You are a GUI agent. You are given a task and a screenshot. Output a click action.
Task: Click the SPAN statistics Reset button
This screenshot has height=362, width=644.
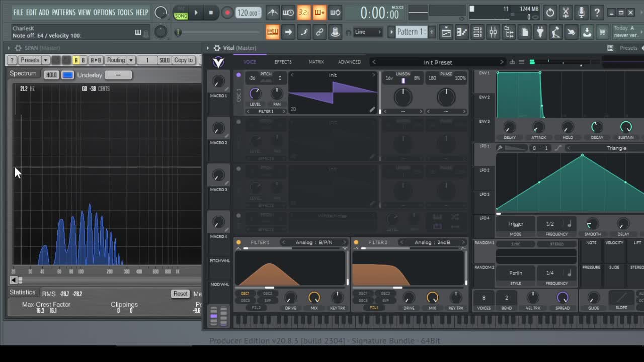[x=180, y=294]
